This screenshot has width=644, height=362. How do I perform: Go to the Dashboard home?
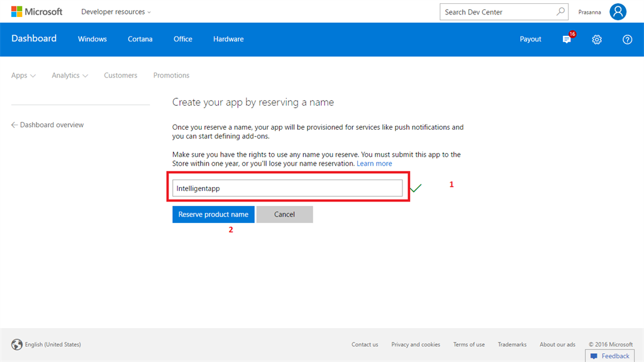[34, 38]
